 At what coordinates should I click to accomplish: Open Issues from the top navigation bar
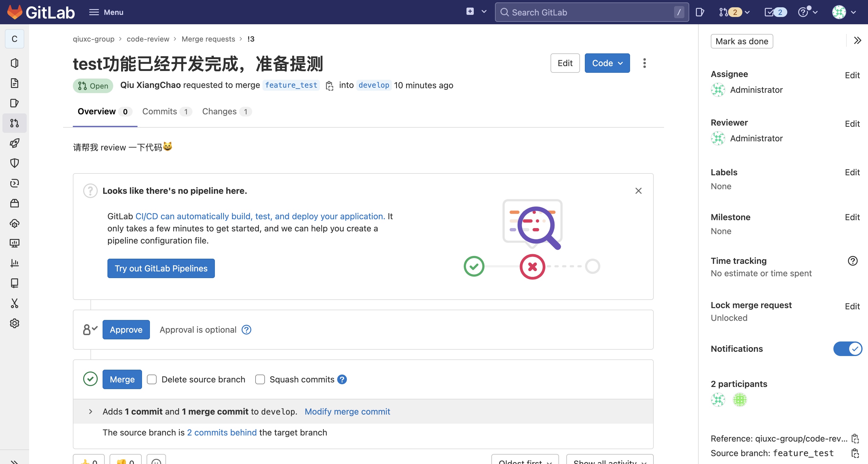(x=700, y=12)
